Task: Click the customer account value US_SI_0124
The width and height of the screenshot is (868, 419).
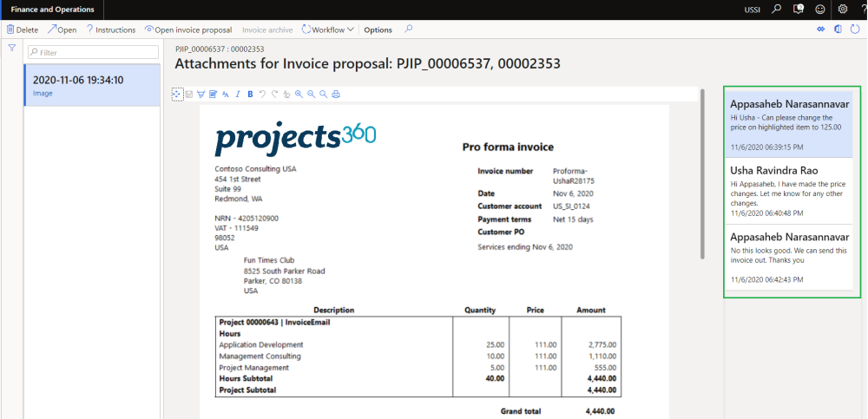Action: [572, 206]
